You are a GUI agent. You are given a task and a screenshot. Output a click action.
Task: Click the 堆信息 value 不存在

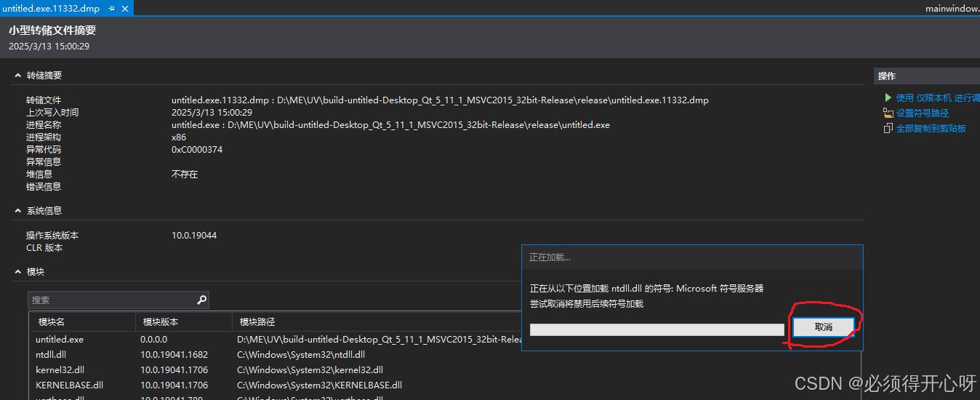pos(185,175)
